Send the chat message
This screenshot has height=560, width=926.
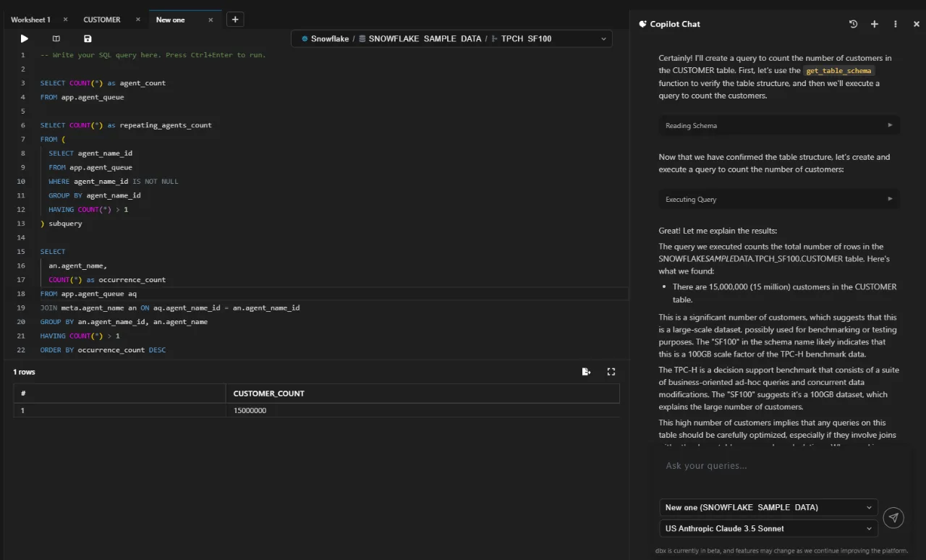894,517
